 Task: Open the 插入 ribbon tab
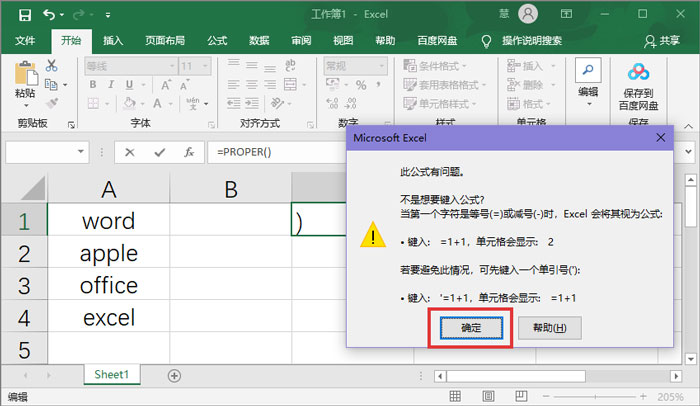click(113, 41)
